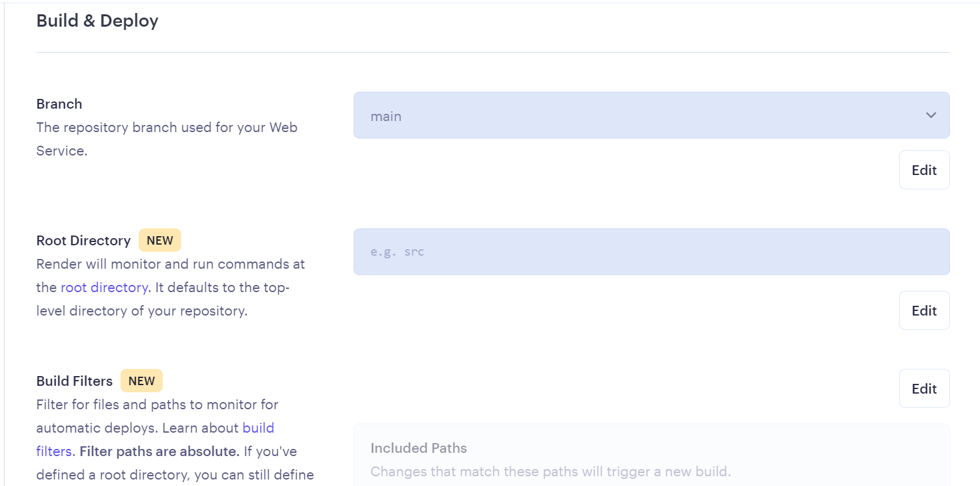Viewport: 980px width, 486px height.
Task: Click NEW badge beside Root Directory
Action: tap(160, 240)
